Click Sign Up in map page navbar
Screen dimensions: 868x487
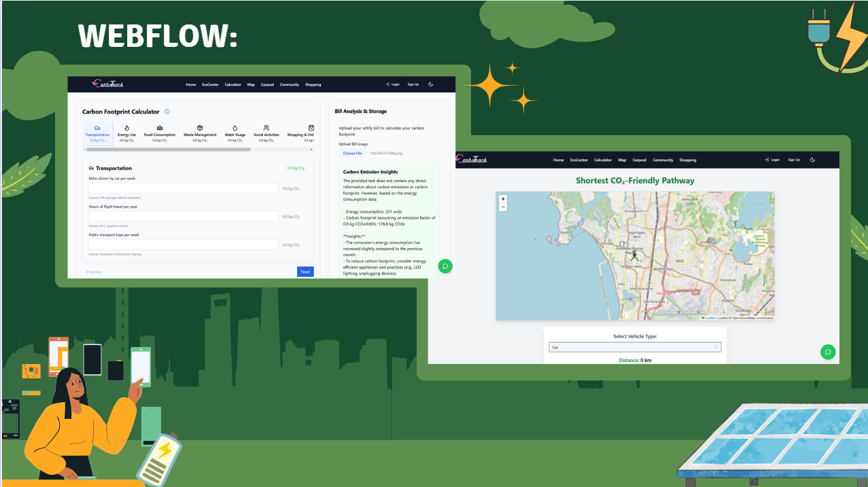(x=794, y=160)
